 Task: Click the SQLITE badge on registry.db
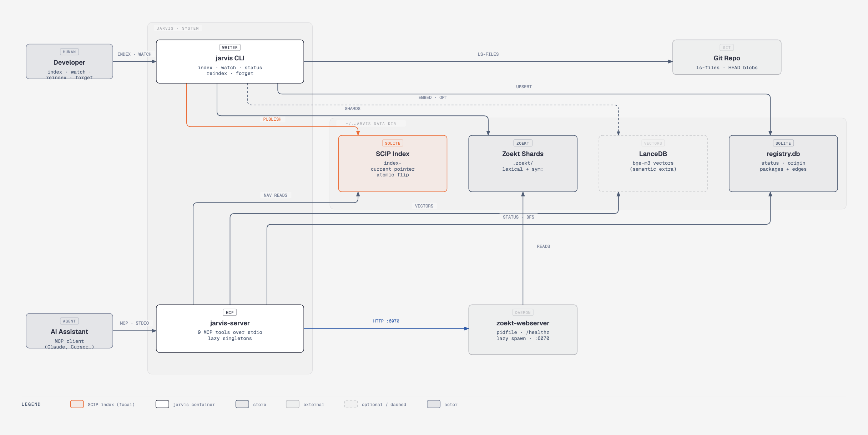pyautogui.click(x=783, y=143)
